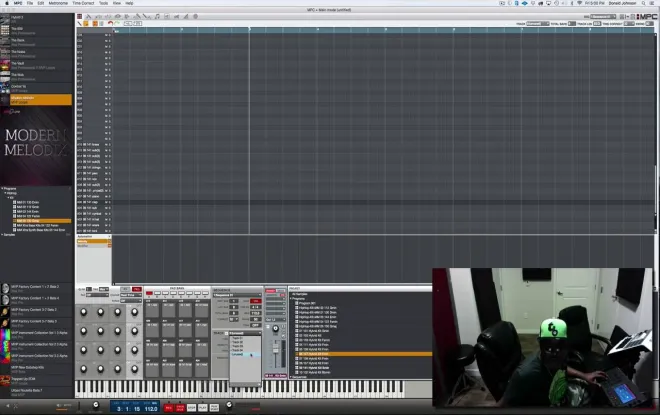Screen dimensions: 660x415
Task: Click the channel strip volume fader
Action: tap(276, 348)
